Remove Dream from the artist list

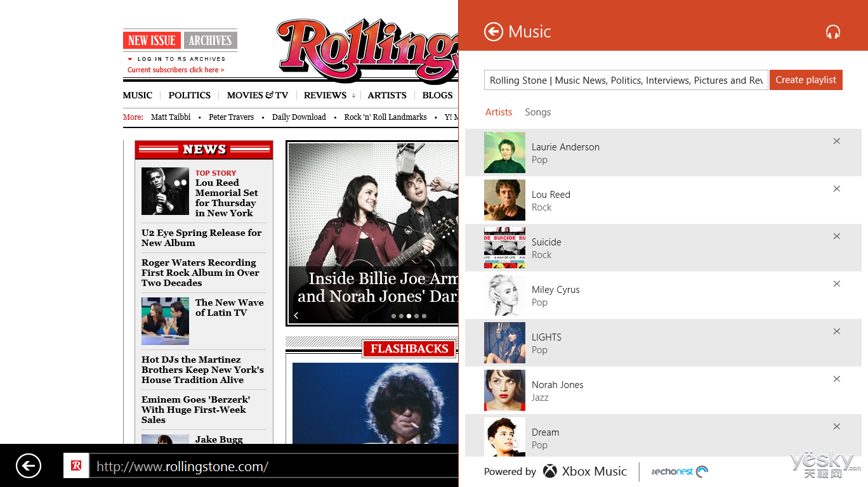click(836, 427)
